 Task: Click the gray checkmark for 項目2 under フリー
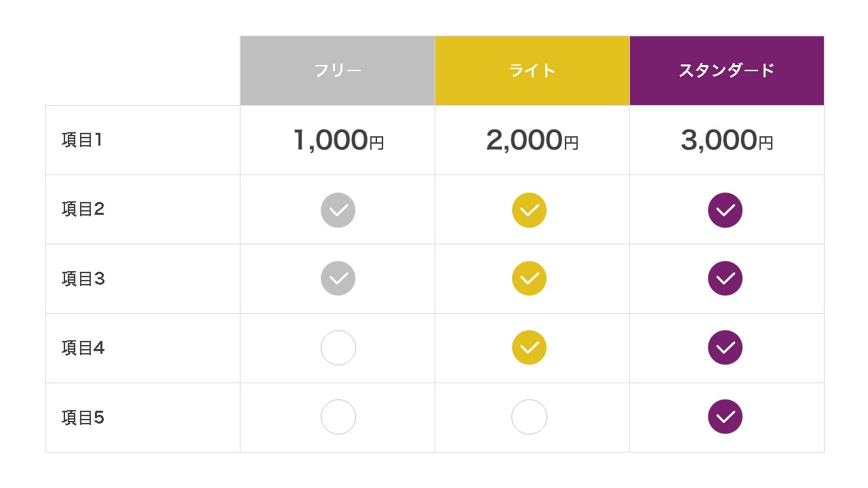(338, 210)
